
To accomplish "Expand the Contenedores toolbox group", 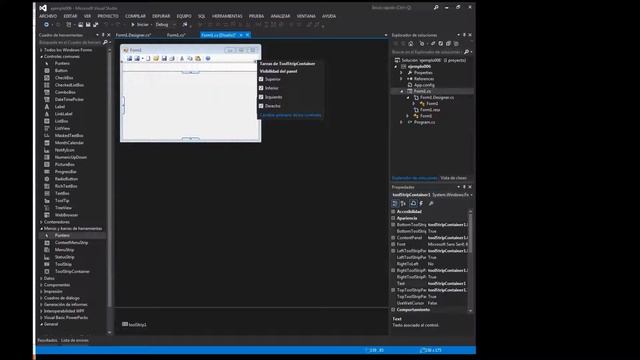I will tap(42, 222).
